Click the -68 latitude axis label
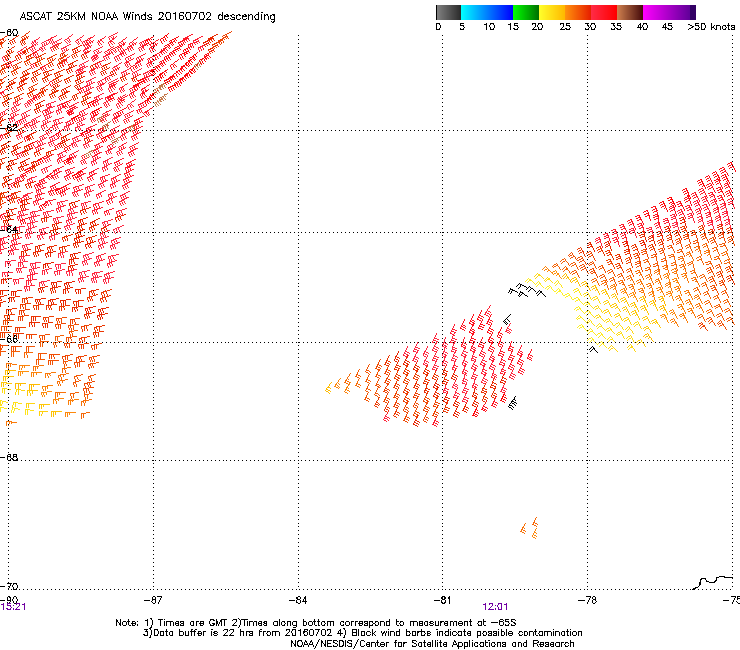 pos(9,458)
